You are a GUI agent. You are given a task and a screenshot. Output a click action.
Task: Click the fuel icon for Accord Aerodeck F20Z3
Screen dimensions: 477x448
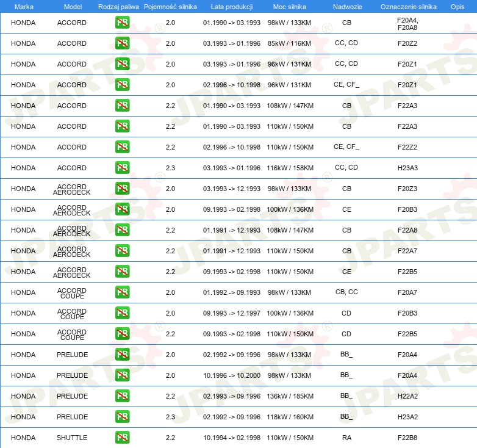point(122,189)
